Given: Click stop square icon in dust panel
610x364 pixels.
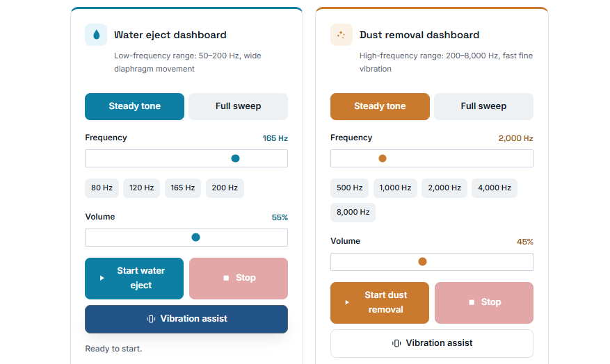Looking at the screenshot, I should (472, 302).
